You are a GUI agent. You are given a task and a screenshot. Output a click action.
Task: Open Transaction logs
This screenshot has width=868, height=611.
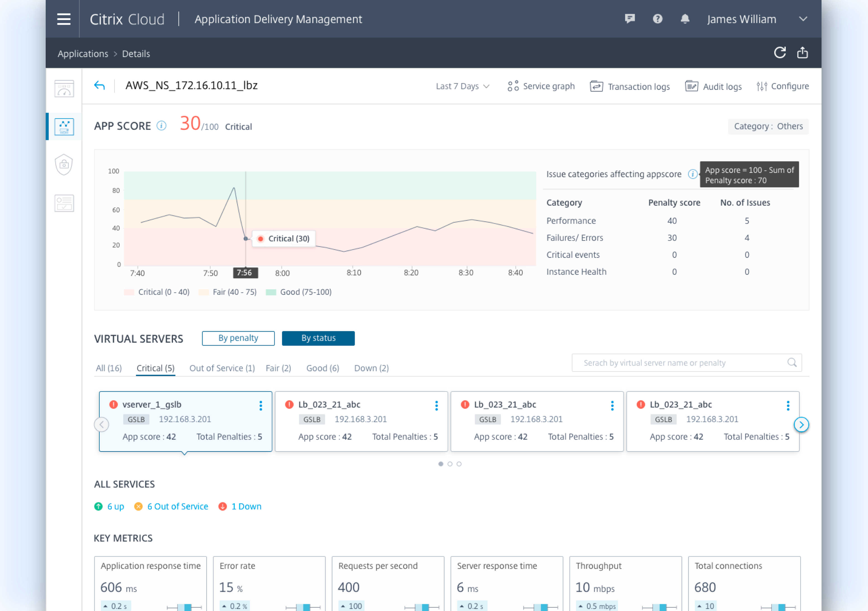(630, 87)
